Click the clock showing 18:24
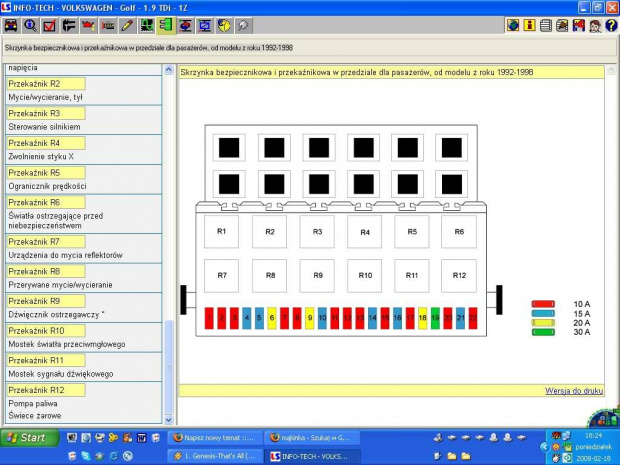 (594, 436)
